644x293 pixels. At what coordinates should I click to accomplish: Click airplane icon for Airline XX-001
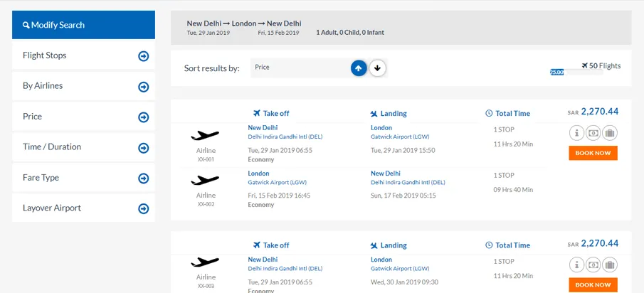click(x=206, y=135)
